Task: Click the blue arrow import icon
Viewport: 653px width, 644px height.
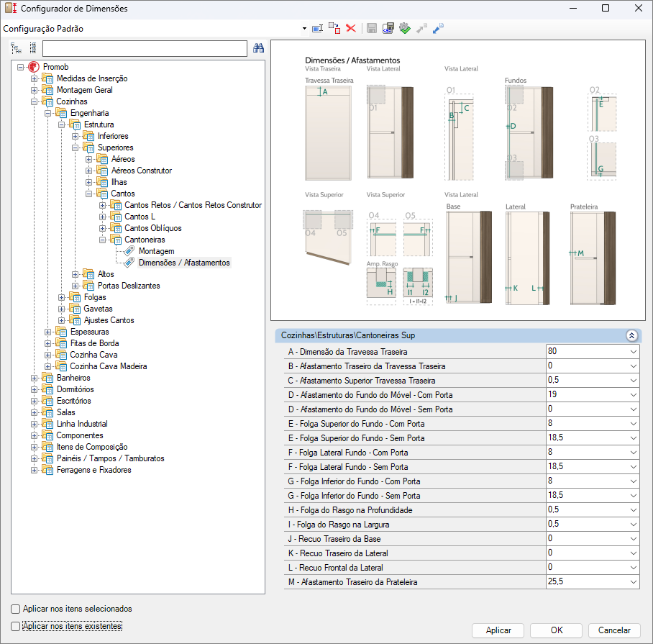Action: (x=438, y=28)
